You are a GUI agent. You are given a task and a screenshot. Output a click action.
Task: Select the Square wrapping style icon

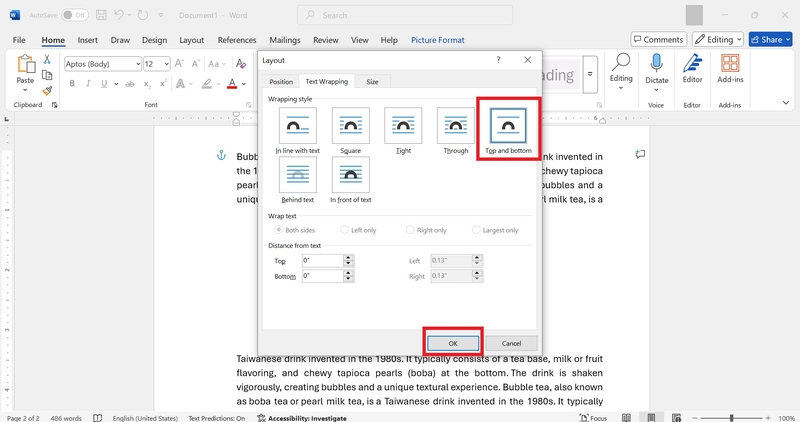(x=351, y=126)
